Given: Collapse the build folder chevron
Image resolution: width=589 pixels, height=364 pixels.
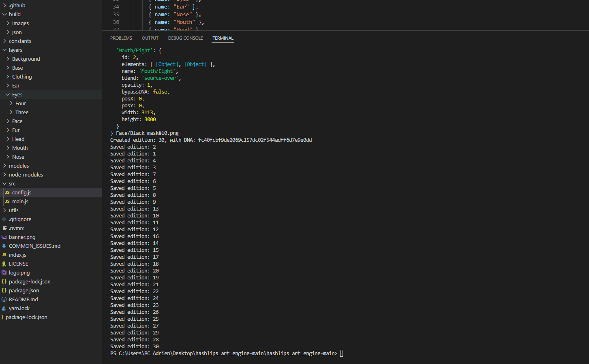Looking at the screenshot, I should point(4,14).
